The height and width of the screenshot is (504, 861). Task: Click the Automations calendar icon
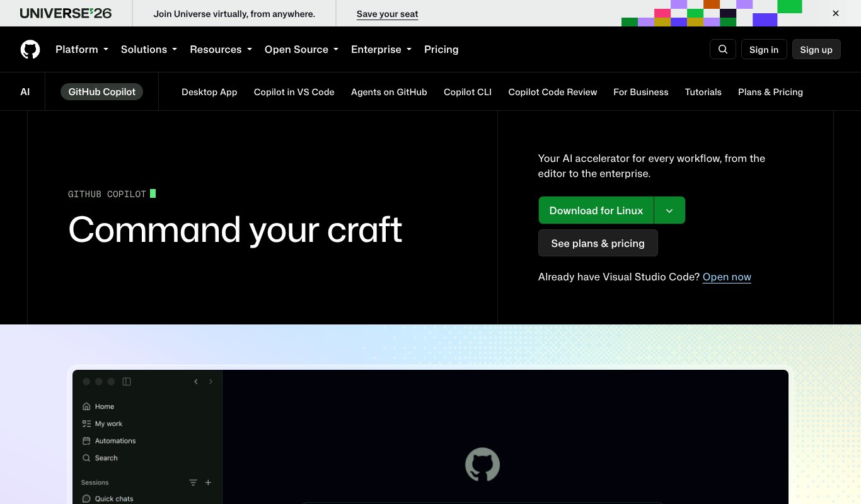point(86,440)
